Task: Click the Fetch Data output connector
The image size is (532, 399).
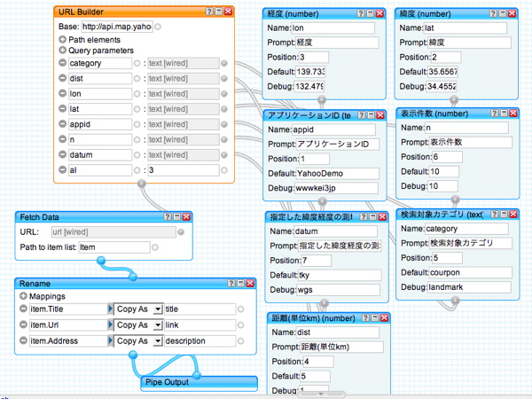Action: (102, 260)
